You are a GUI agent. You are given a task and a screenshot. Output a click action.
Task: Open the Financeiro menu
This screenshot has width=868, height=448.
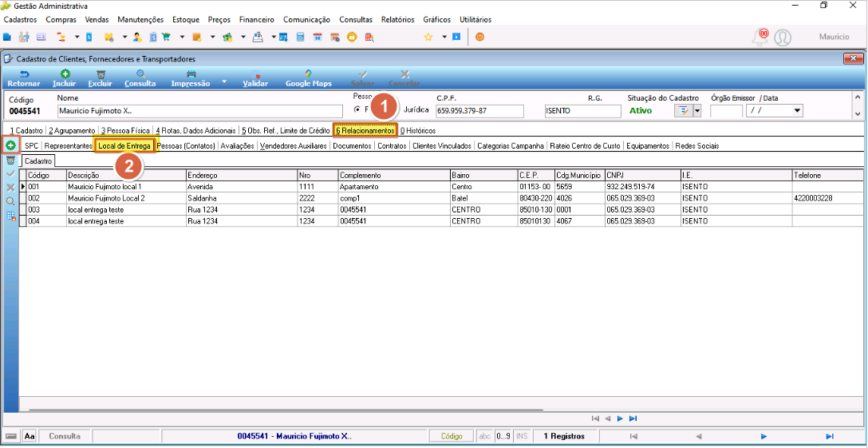click(256, 19)
